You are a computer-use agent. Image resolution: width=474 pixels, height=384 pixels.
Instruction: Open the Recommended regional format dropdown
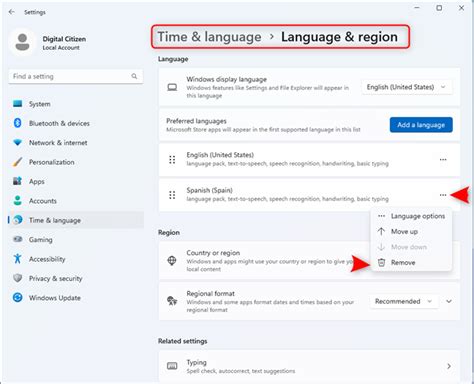pyautogui.click(x=404, y=301)
